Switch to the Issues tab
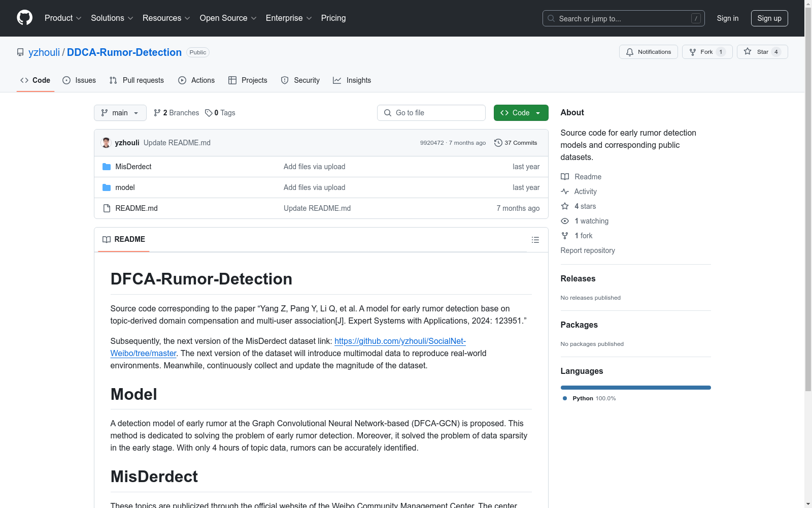 [79, 80]
